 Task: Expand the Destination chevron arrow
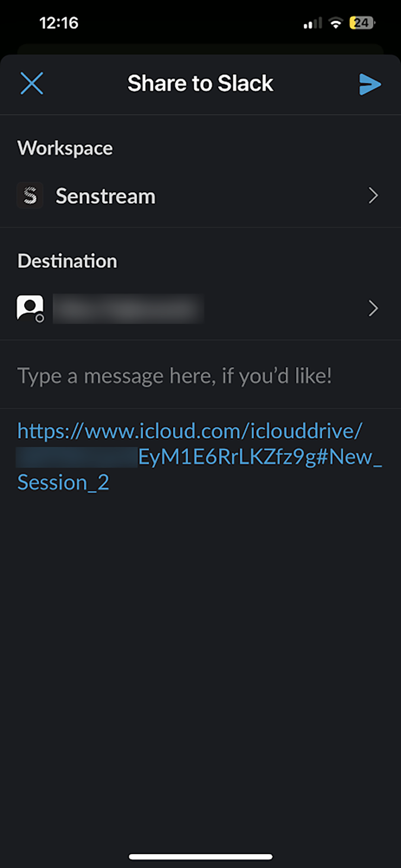click(x=373, y=309)
